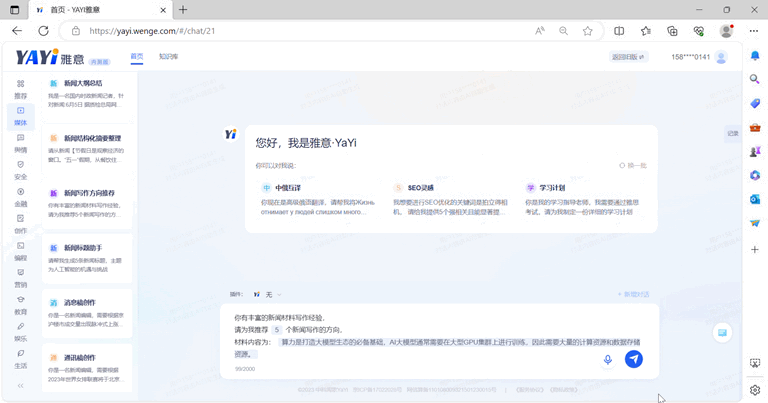Open the 编程 sidebar category
The width and height of the screenshot is (768, 403).
pyautogui.click(x=21, y=251)
